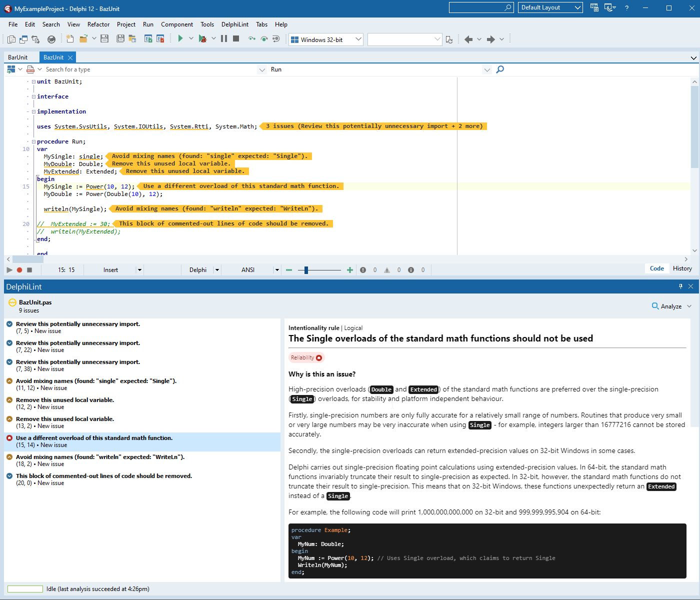
Task: Open the Component menu
Action: [177, 24]
